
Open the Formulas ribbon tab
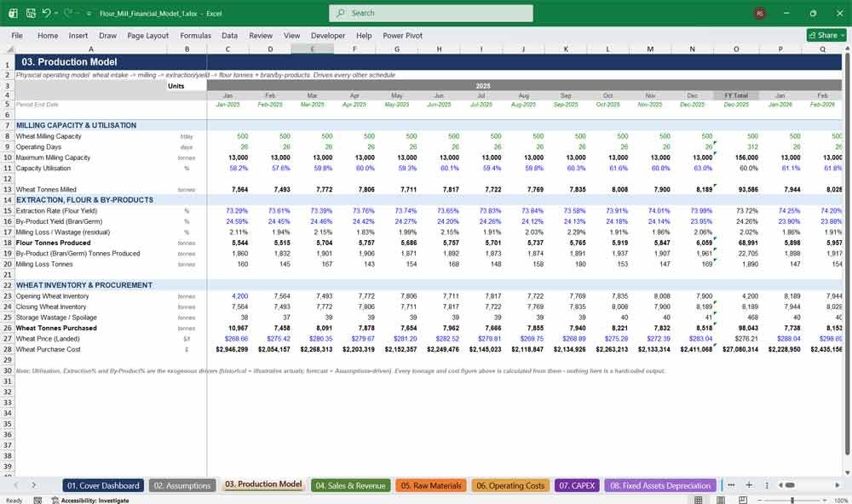tap(196, 35)
